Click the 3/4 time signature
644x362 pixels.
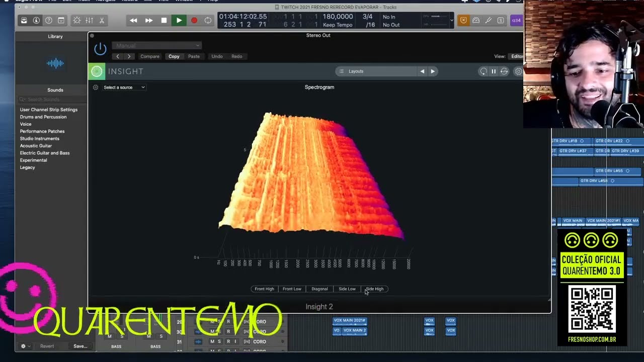pos(368,17)
